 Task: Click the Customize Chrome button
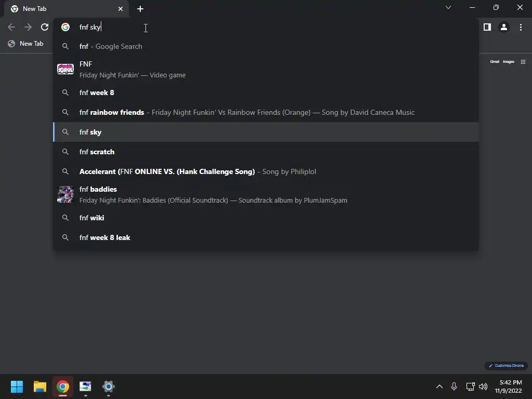pyautogui.click(x=506, y=365)
